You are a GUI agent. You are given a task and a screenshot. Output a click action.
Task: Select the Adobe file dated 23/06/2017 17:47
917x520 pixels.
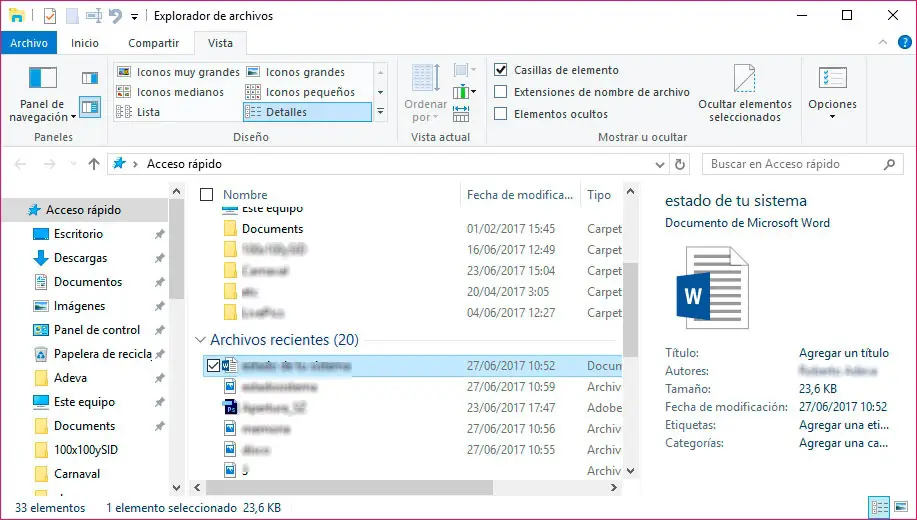pyautogui.click(x=412, y=408)
